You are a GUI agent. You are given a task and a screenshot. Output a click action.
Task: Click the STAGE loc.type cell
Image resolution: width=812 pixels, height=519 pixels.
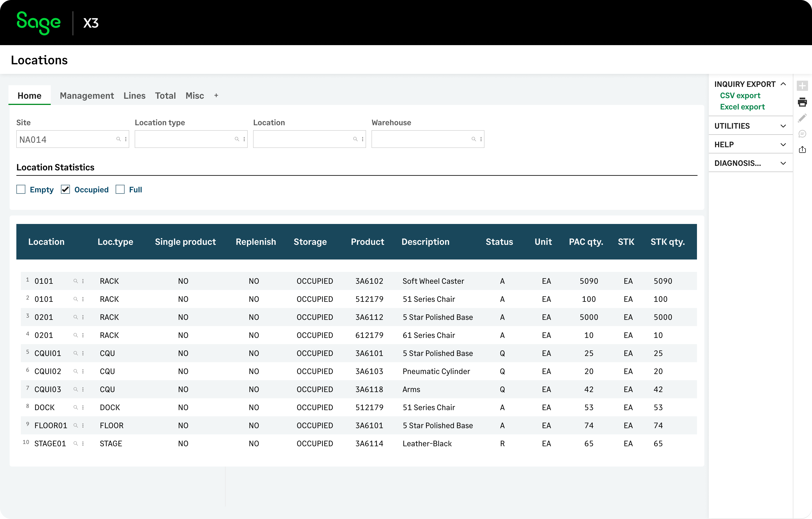click(111, 443)
